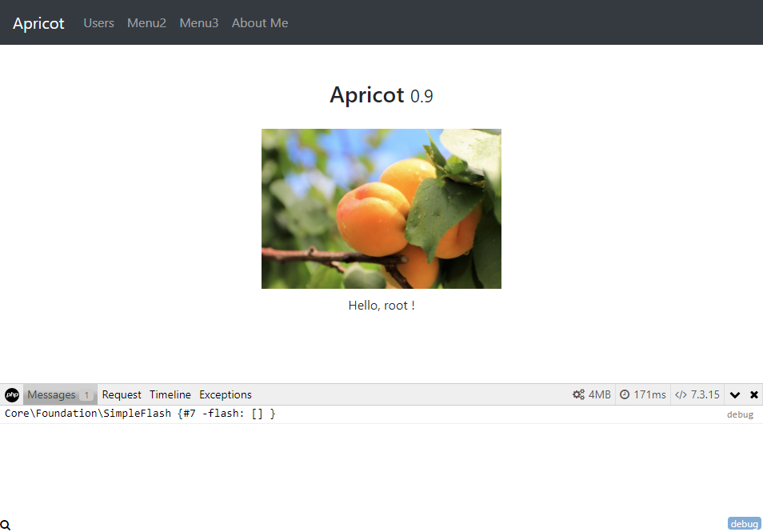
Task: Click the memory usage gears icon
Action: pyautogui.click(x=578, y=394)
